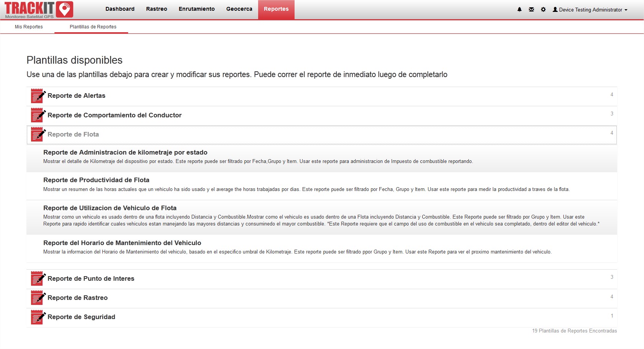This screenshot has height=349, width=644.
Task: Collapse the Reporte de Flota section
Action: (x=73, y=135)
